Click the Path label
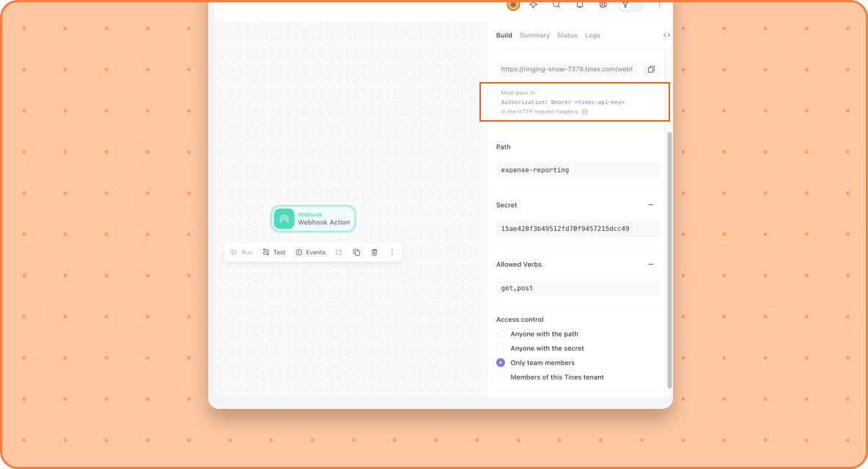 click(x=503, y=147)
